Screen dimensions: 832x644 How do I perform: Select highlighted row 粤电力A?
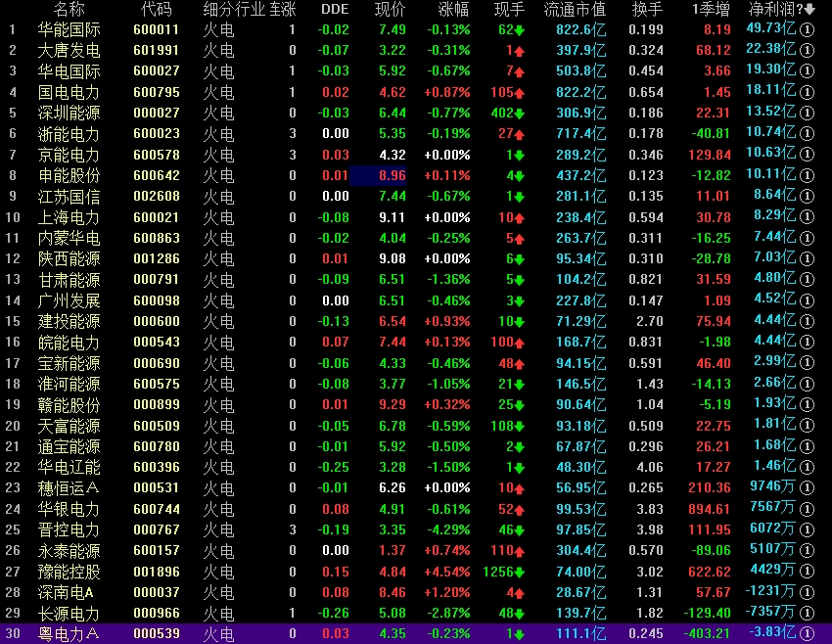[x=416, y=634]
